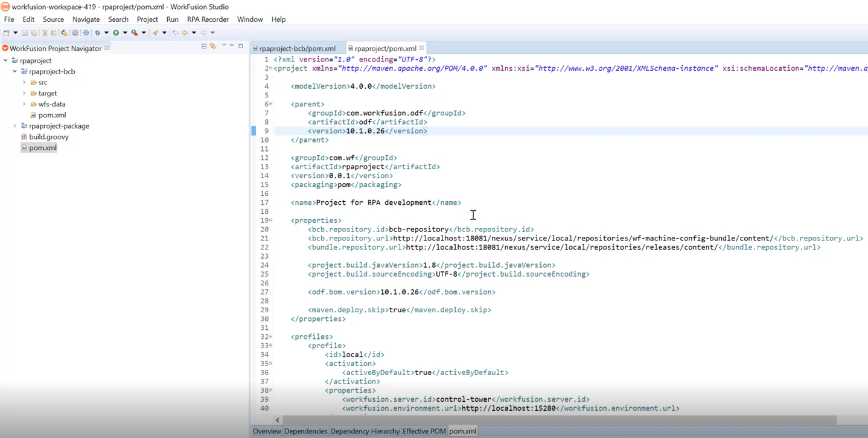Click the Forward navigation arrow icon

point(203,33)
